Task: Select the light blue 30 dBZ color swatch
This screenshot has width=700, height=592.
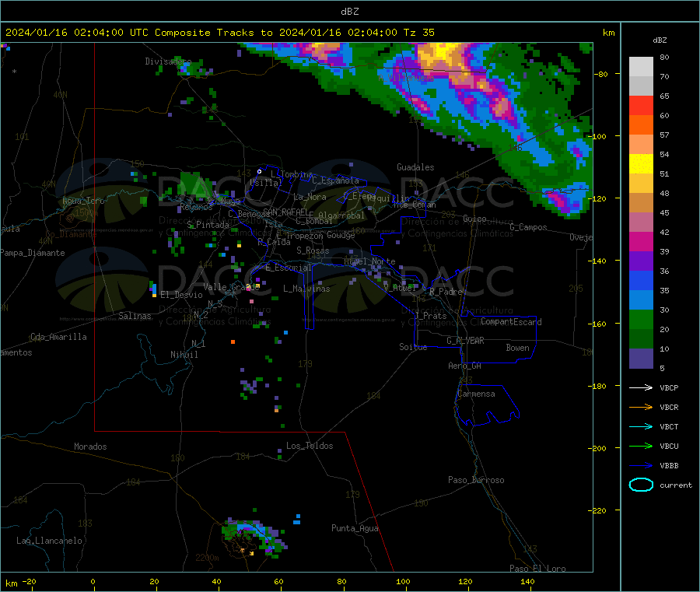Action: click(641, 300)
